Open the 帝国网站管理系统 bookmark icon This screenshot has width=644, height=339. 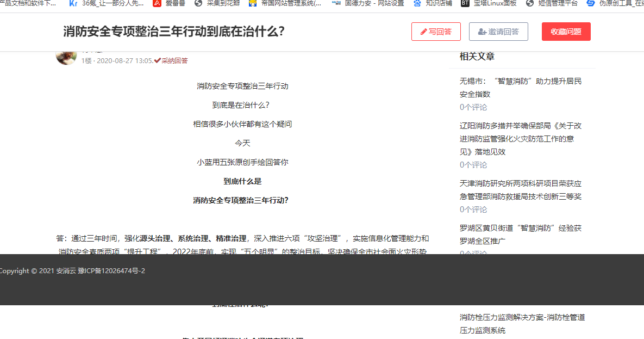point(253,3)
